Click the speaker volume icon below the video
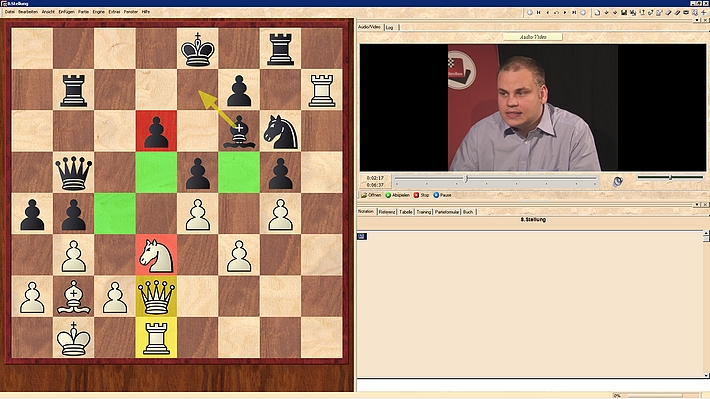Viewport: 710px width, 399px height. click(618, 182)
